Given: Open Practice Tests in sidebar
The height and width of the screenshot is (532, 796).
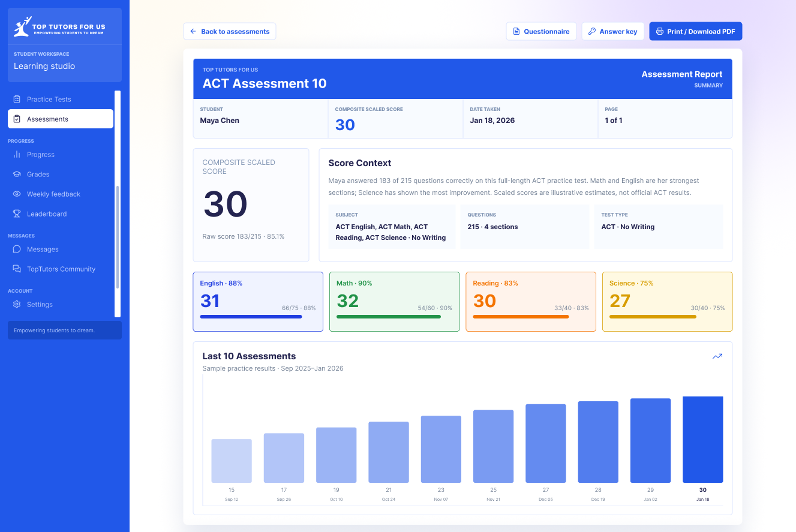Looking at the screenshot, I should click(x=61, y=99).
